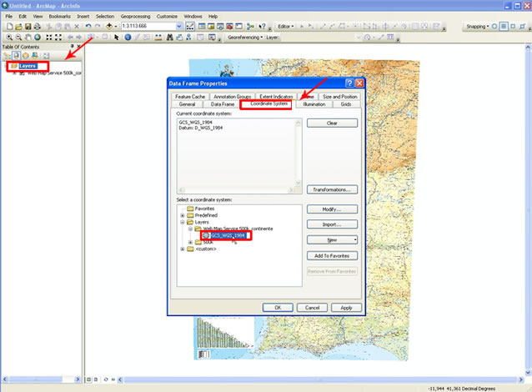532x392 pixels.
Task: Toggle List By Source view
Action: coord(16,55)
